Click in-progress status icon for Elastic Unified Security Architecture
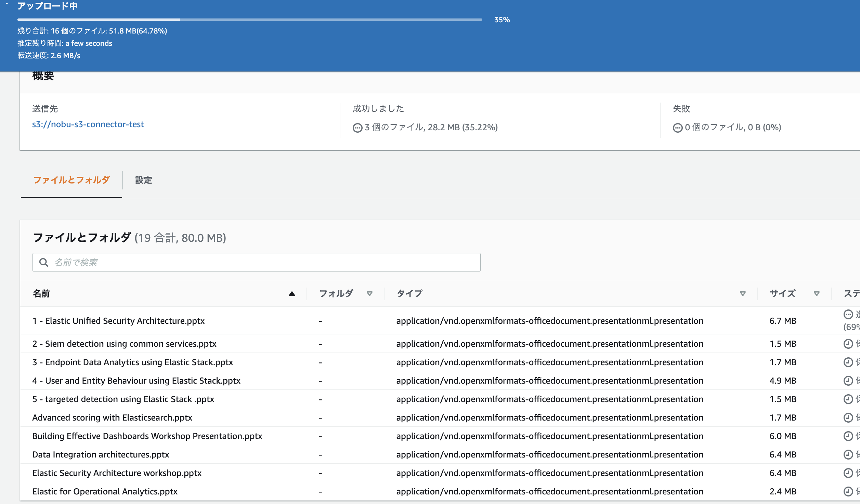Screen dimensions: 860x504 coord(848,314)
